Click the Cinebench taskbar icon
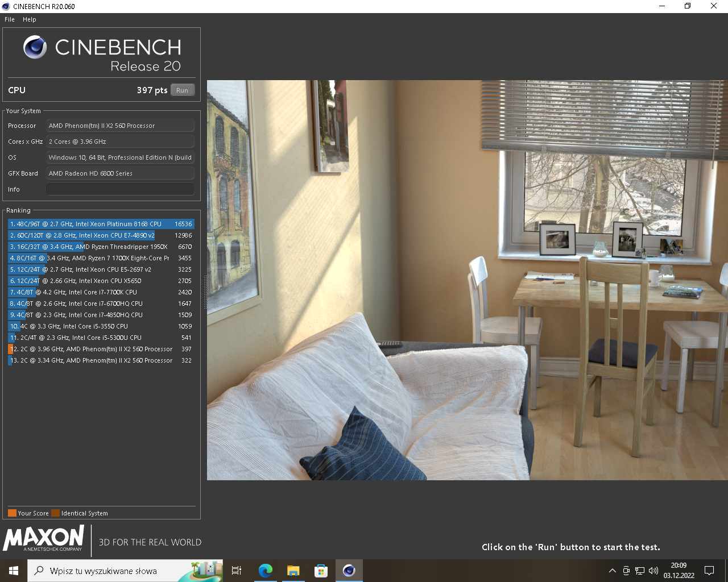Image resolution: width=728 pixels, height=582 pixels. click(349, 571)
